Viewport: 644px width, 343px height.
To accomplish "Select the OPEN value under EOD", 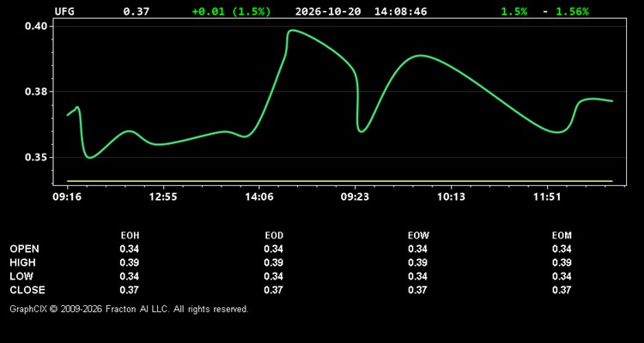I will click(x=274, y=249).
